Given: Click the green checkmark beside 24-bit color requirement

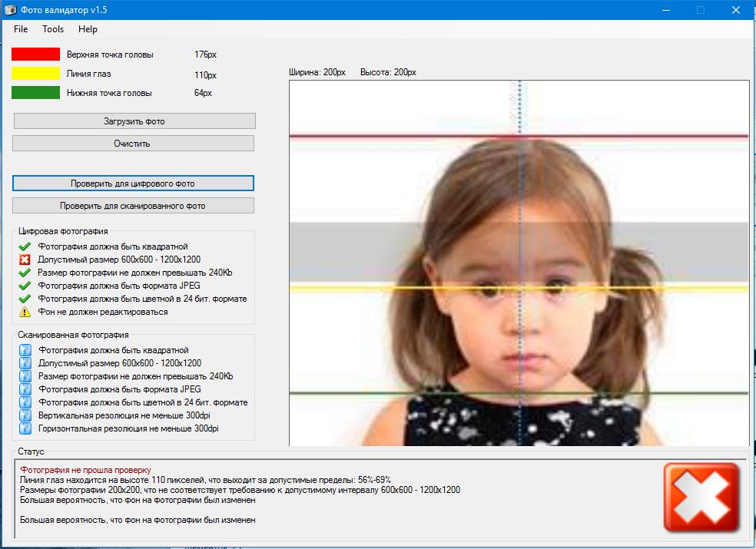Looking at the screenshot, I should [25, 299].
